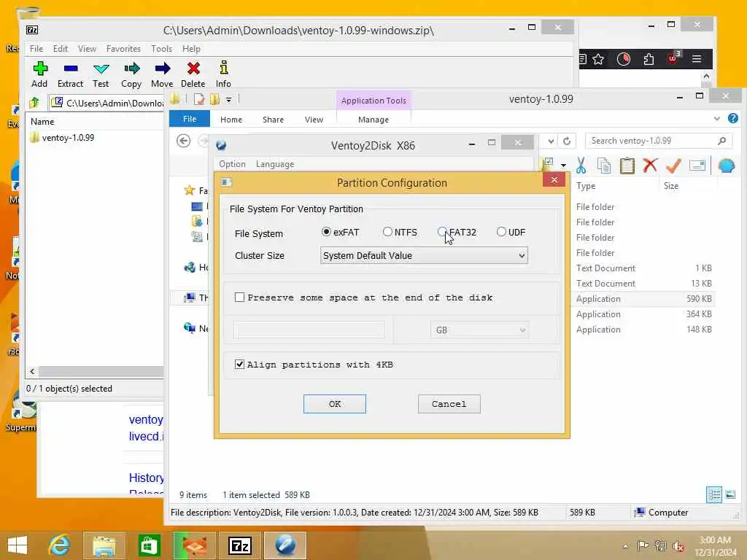The width and height of the screenshot is (747, 560).
Task: Click the refresh icon beside Explorer address bar
Action: [x=567, y=141]
